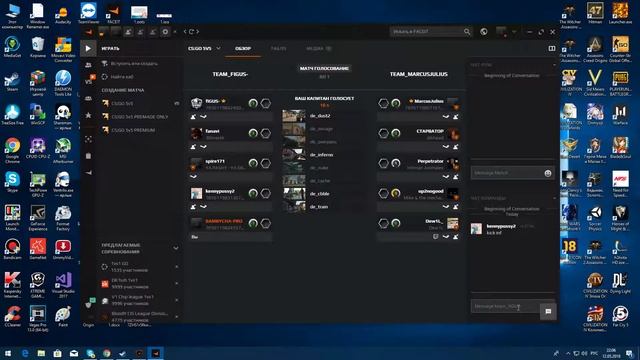Select ИГРАТЬ section header
640x360 pixels.
point(111,49)
